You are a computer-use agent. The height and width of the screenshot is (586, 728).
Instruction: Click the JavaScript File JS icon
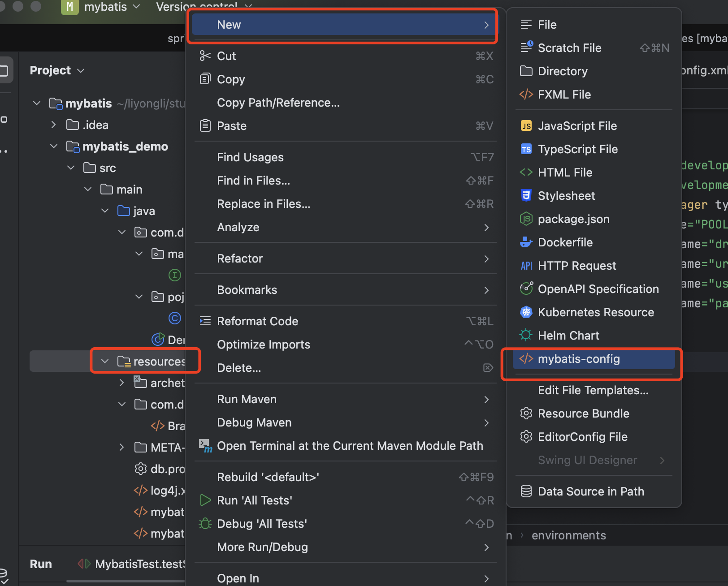pos(526,125)
